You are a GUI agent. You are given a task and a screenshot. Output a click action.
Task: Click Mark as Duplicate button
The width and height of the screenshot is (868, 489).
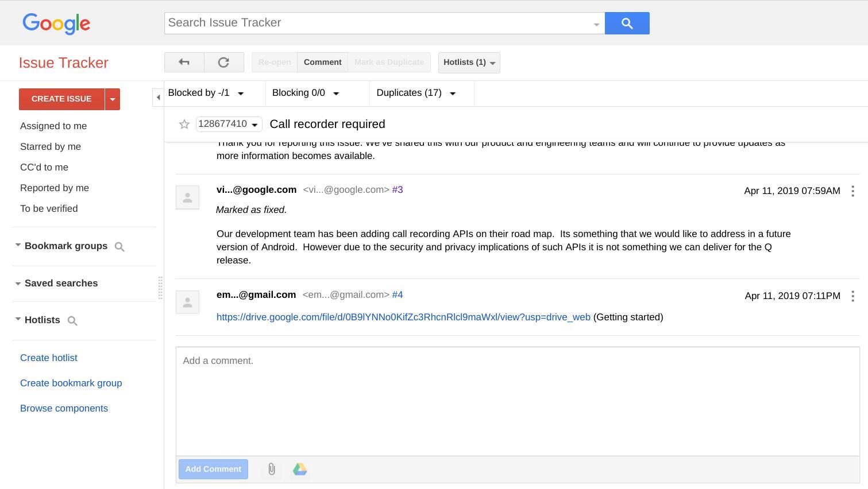tap(389, 62)
